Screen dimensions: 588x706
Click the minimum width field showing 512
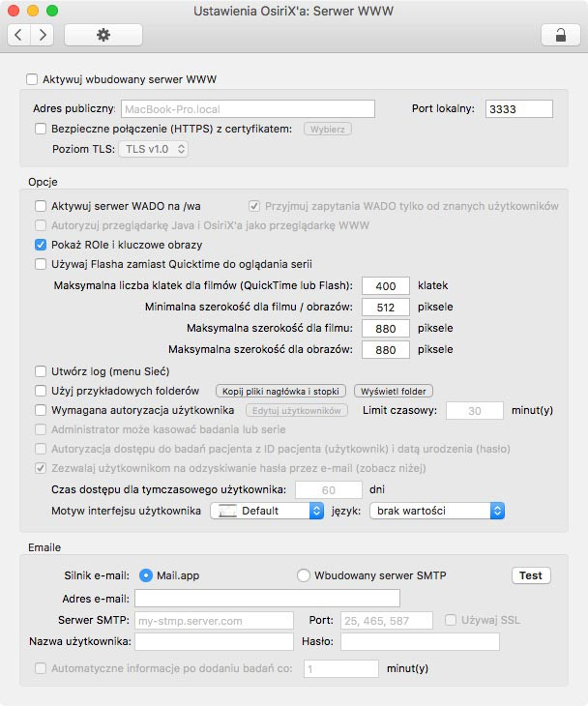pos(386,308)
